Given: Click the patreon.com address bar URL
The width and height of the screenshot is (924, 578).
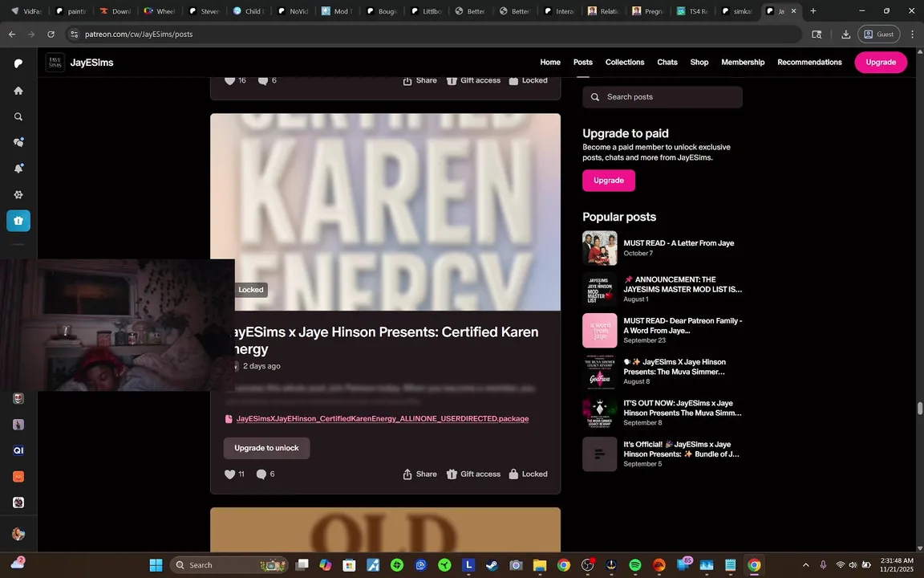Looking at the screenshot, I should click(139, 35).
